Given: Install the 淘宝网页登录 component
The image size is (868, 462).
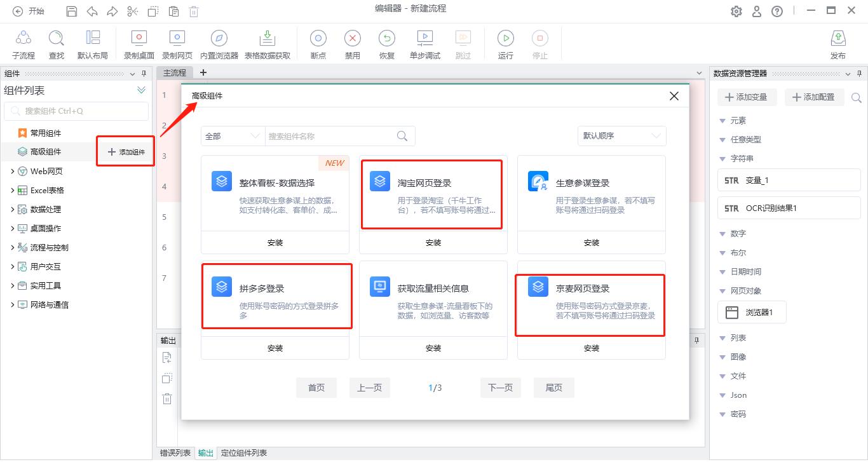Looking at the screenshot, I should pos(433,243).
